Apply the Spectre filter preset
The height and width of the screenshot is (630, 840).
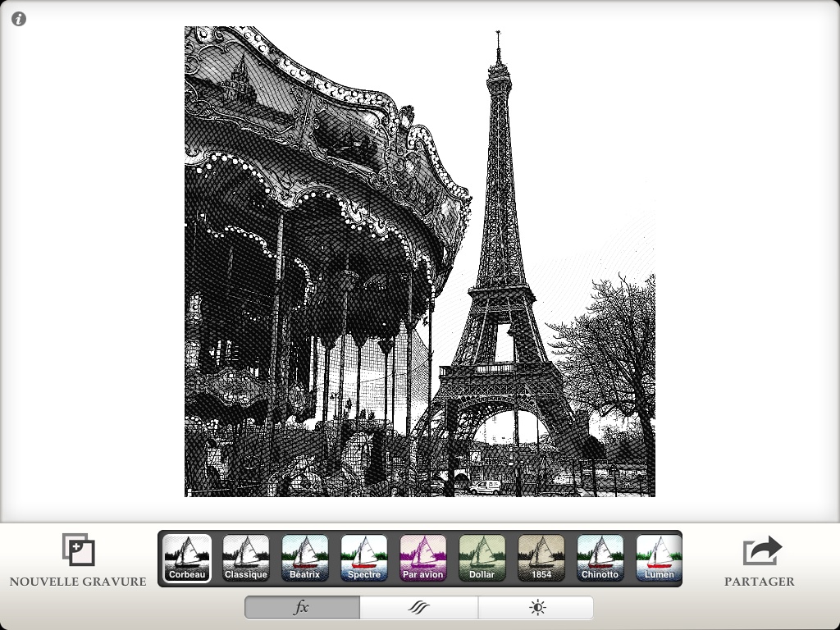point(364,558)
